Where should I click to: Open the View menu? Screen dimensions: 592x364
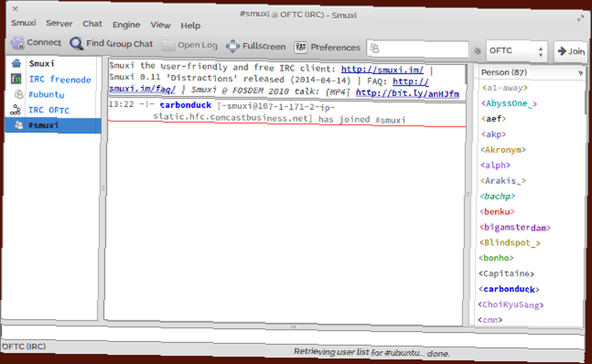160,25
